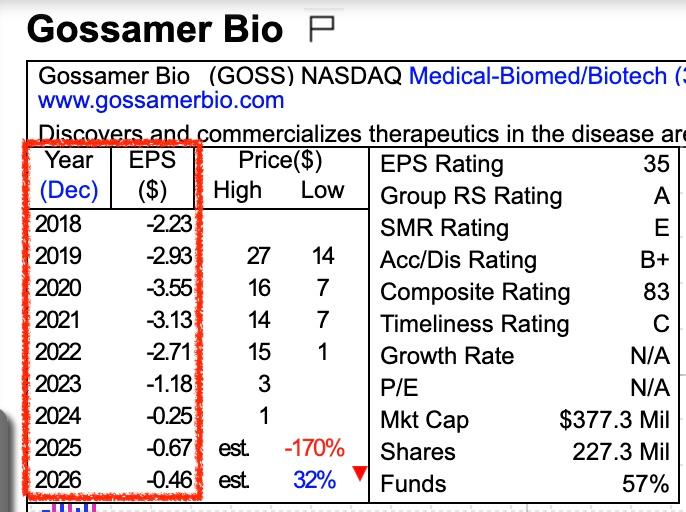The width and height of the screenshot is (686, 512).
Task: Select the blue 32% estimate for 2026
Action: pyautogui.click(x=314, y=480)
